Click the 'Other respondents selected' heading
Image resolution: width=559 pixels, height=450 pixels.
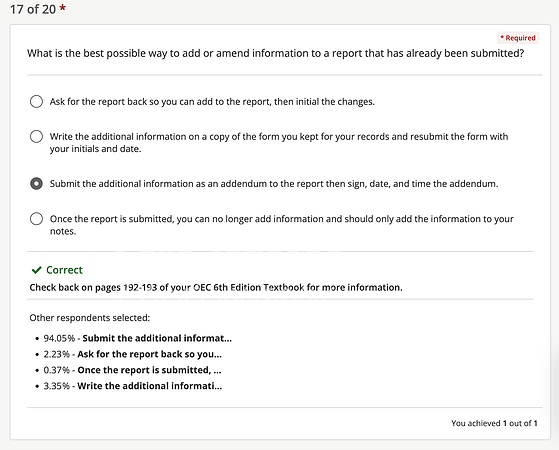(89, 318)
